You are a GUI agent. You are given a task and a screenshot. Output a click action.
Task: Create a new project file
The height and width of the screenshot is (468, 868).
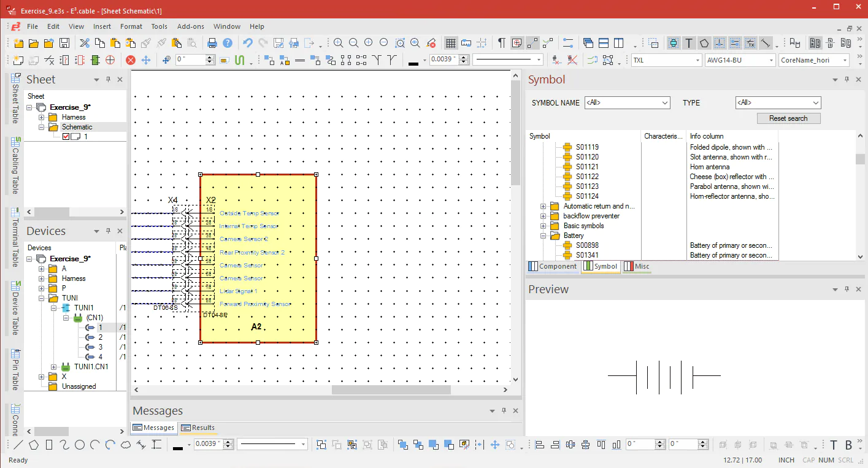pyautogui.click(x=18, y=43)
